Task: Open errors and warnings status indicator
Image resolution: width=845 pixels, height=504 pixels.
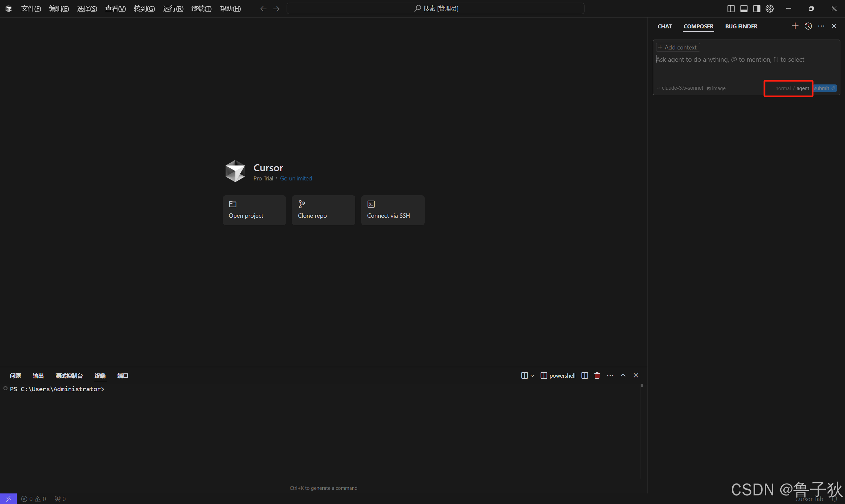Action: [33, 499]
